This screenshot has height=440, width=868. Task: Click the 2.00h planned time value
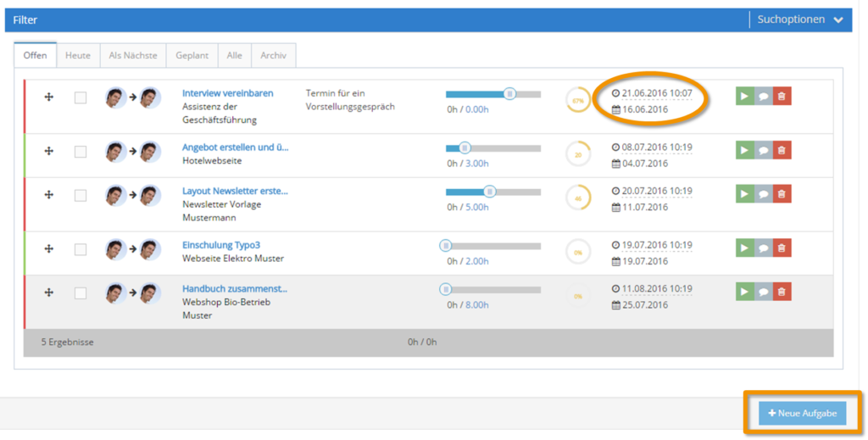[476, 261]
